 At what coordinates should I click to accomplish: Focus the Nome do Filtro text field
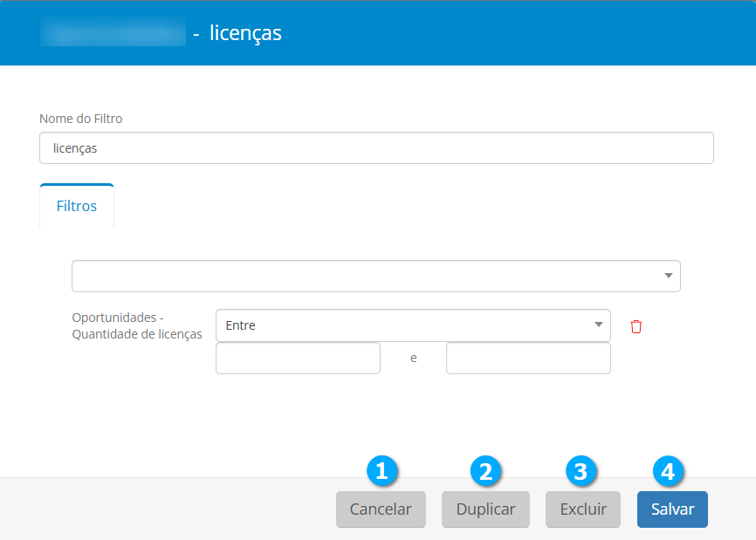(376, 148)
